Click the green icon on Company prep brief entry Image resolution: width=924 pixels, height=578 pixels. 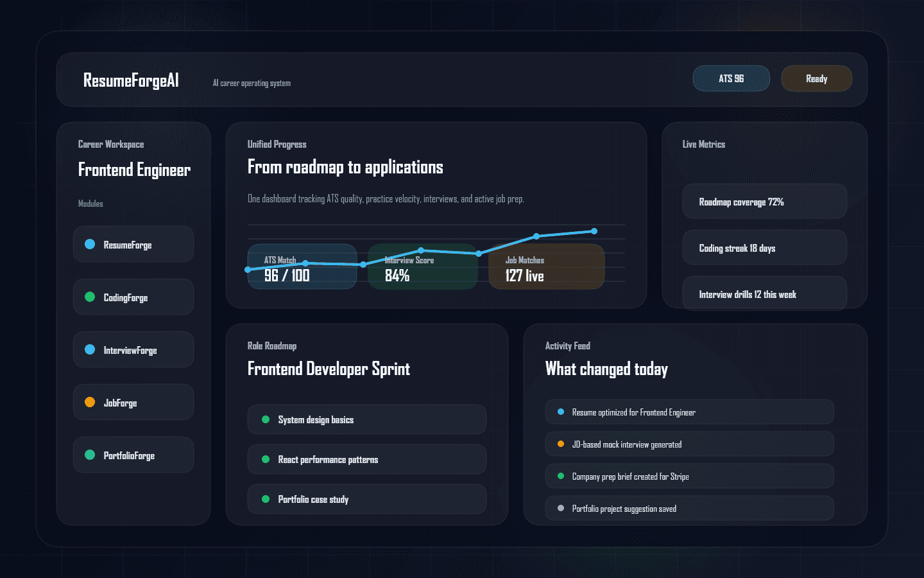click(x=560, y=476)
